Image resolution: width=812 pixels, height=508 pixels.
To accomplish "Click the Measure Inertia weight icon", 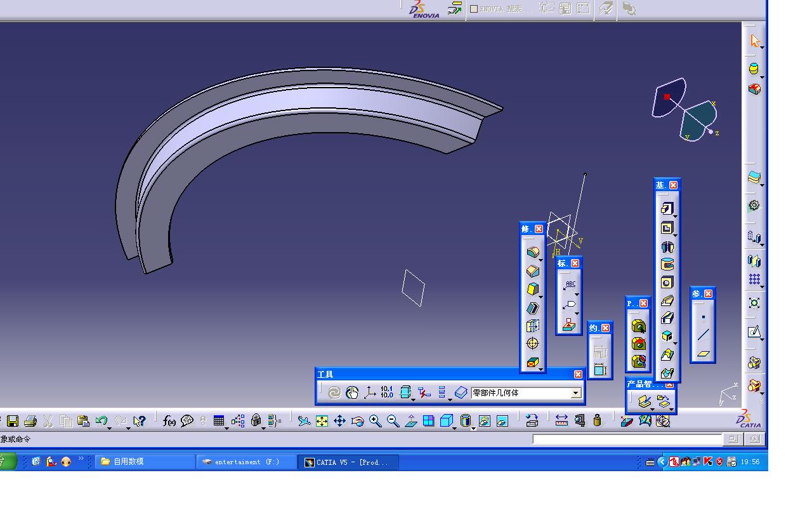I will pyautogui.click(x=597, y=420).
